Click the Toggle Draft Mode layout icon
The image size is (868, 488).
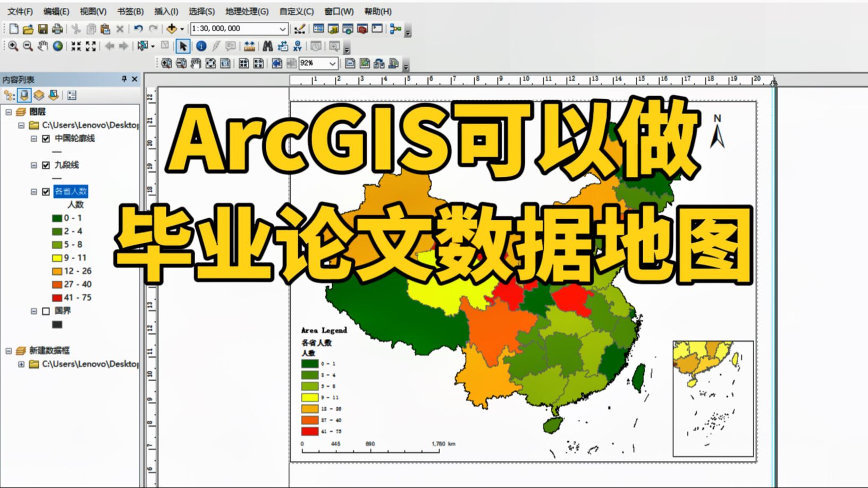[x=350, y=64]
